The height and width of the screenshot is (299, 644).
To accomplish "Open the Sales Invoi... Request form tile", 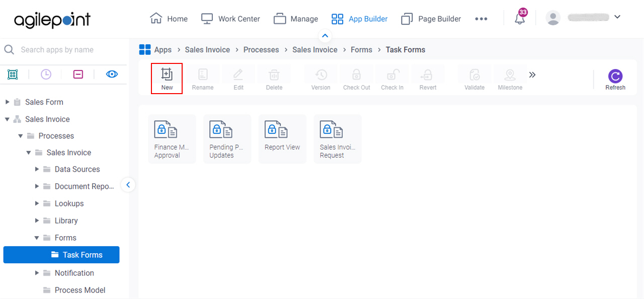I will (338, 139).
